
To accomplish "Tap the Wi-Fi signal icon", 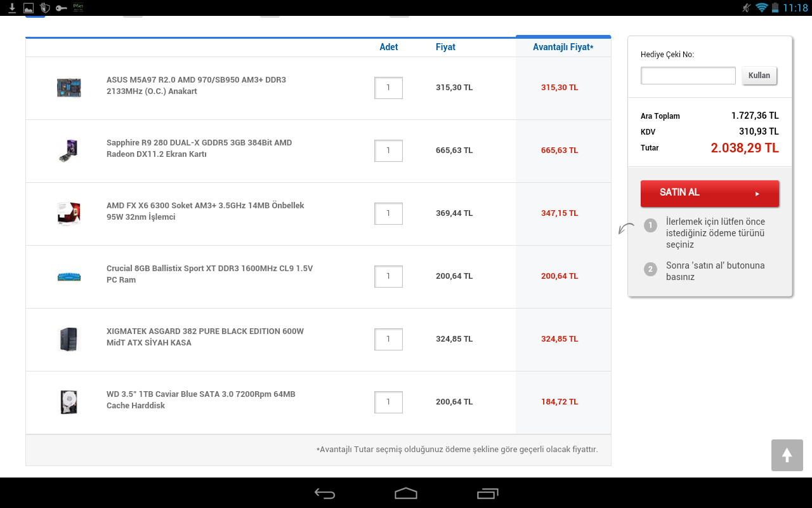I will [761, 8].
